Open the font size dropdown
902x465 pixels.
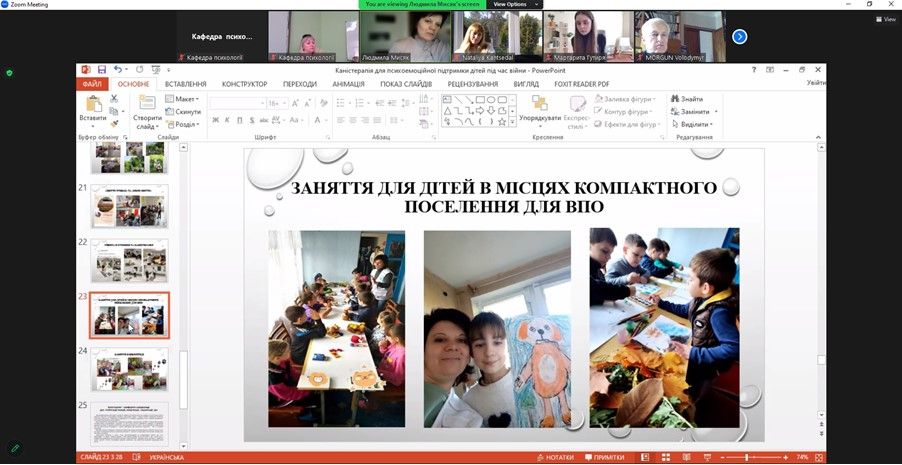tap(286, 103)
